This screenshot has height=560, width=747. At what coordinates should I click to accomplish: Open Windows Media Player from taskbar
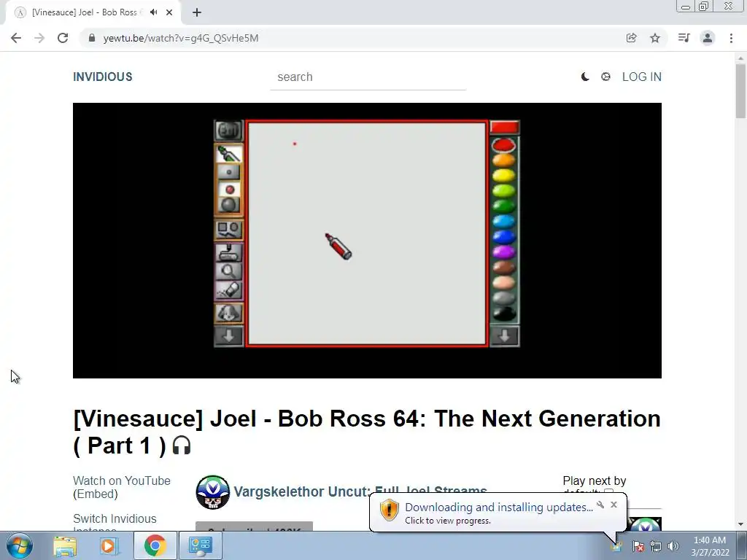click(x=108, y=545)
